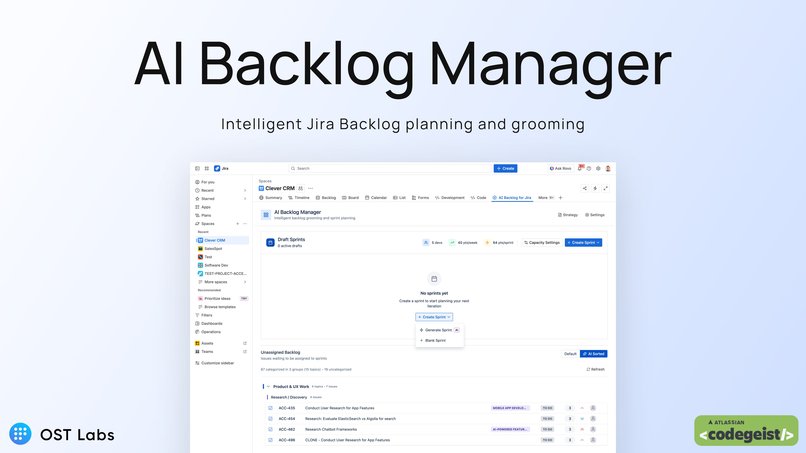
Task: Open the app switcher grid icon
Action: (207, 168)
